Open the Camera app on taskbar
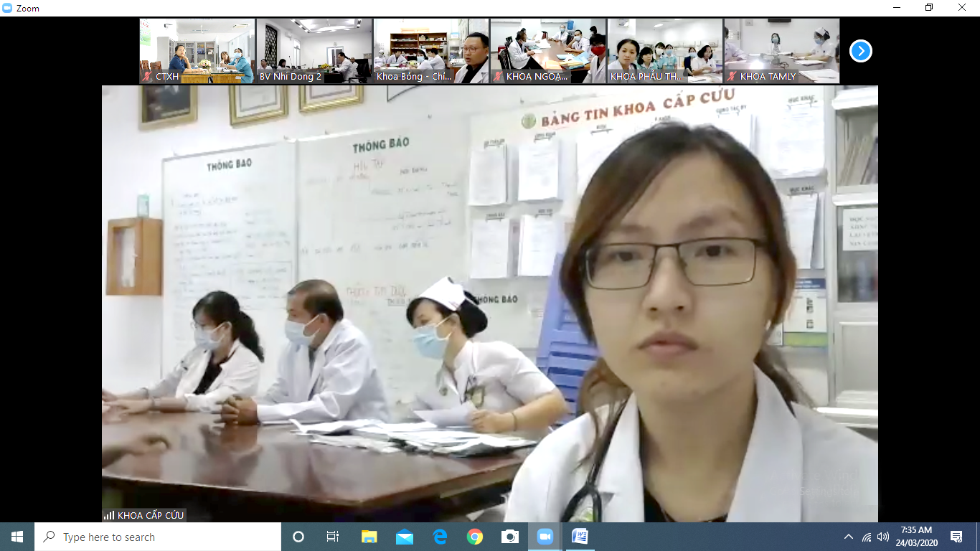The image size is (980, 551). point(509,537)
